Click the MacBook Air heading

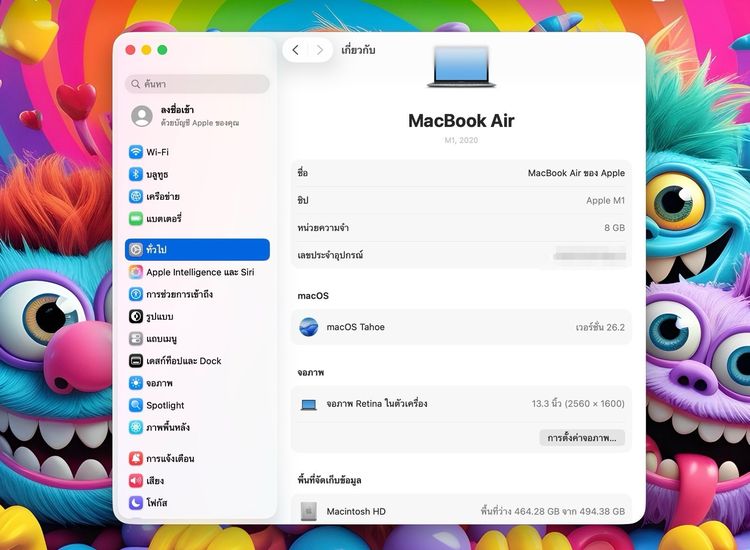(461, 121)
